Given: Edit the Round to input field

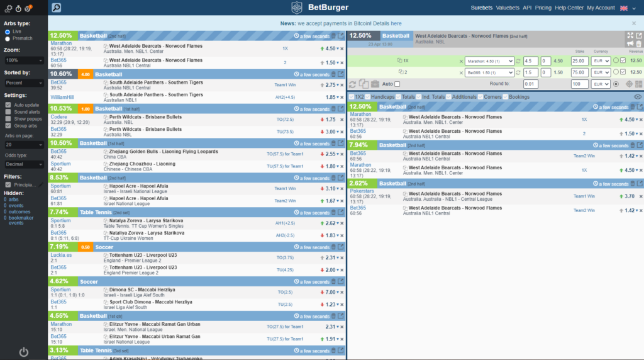Looking at the screenshot, I should click(531, 84).
